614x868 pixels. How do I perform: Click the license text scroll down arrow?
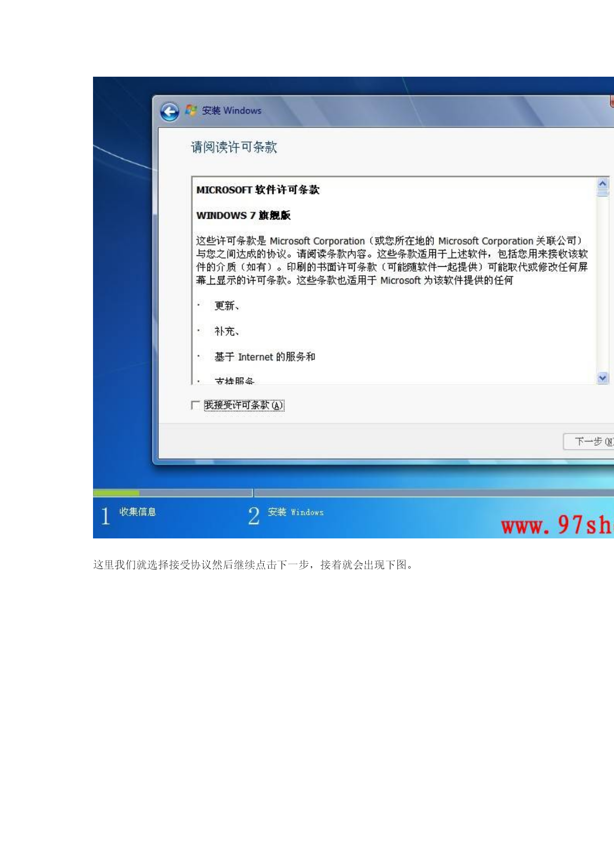[603, 378]
